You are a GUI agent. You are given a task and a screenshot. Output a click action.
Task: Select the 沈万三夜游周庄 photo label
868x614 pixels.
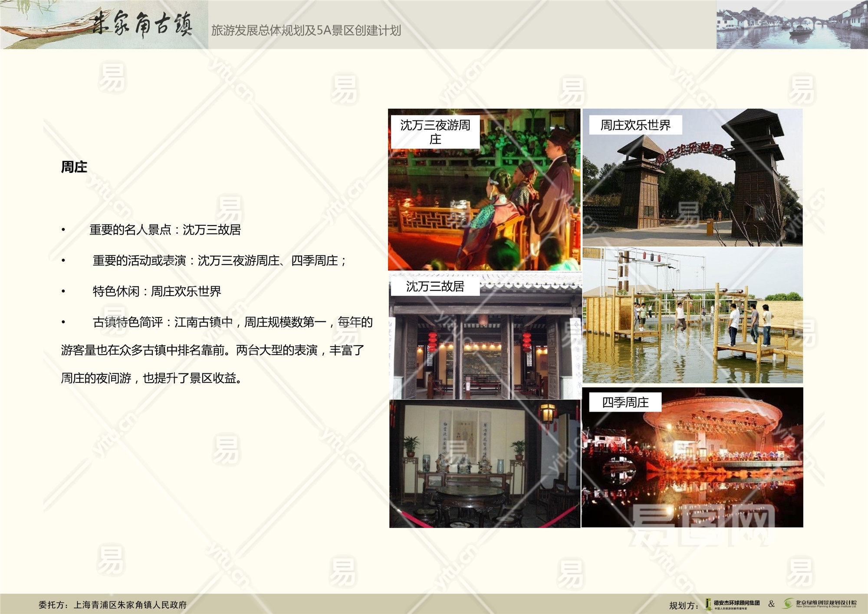[435, 132]
